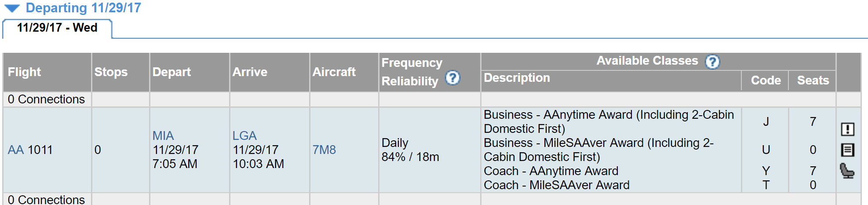View the seat map icon for AA 1011
The height and width of the screenshot is (205, 868).
847,171
